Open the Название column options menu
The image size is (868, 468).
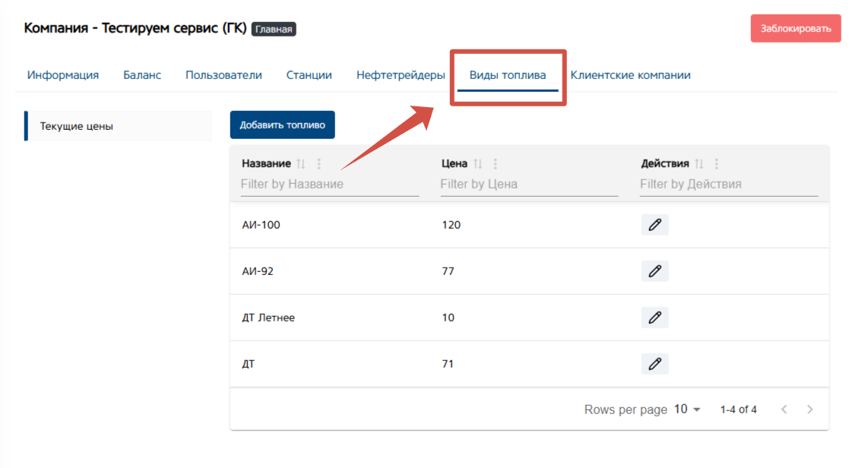pyautogui.click(x=319, y=164)
